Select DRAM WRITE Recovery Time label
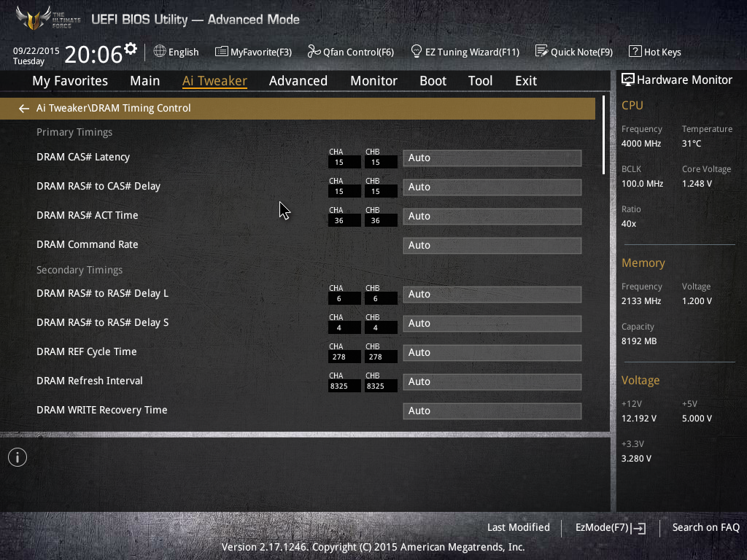Viewport: 747px width, 560px height. 102,410
